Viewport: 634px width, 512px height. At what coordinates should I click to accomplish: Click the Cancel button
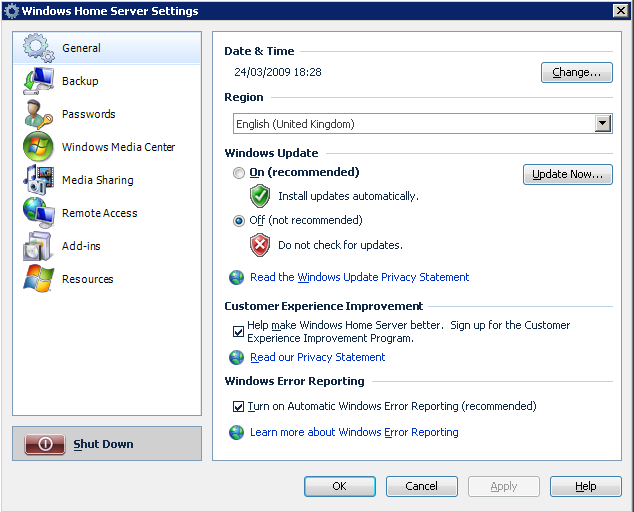coord(422,486)
